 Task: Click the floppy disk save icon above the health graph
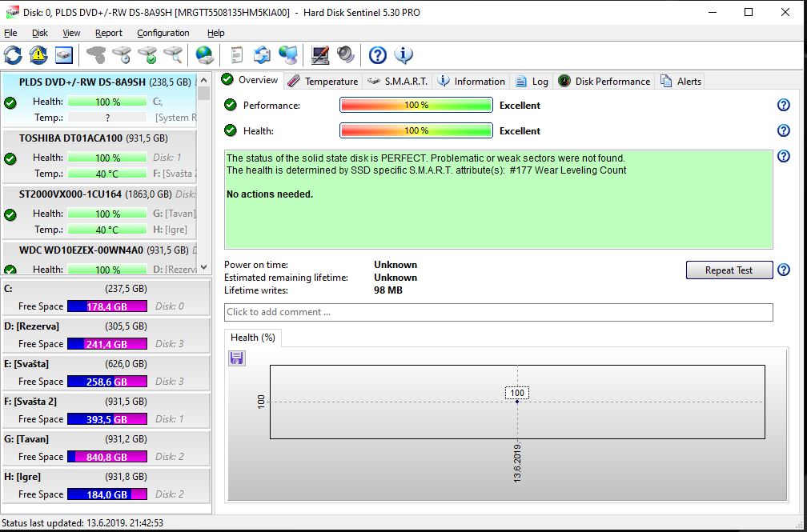click(x=238, y=358)
